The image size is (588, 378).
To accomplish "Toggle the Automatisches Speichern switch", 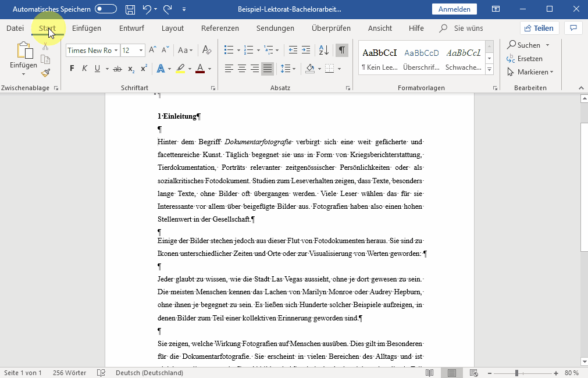I will [106, 9].
